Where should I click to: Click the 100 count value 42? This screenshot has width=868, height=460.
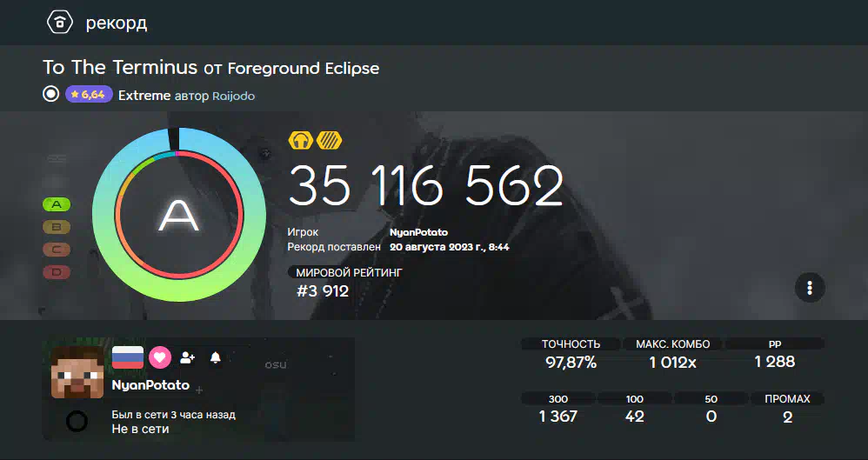click(634, 417)
